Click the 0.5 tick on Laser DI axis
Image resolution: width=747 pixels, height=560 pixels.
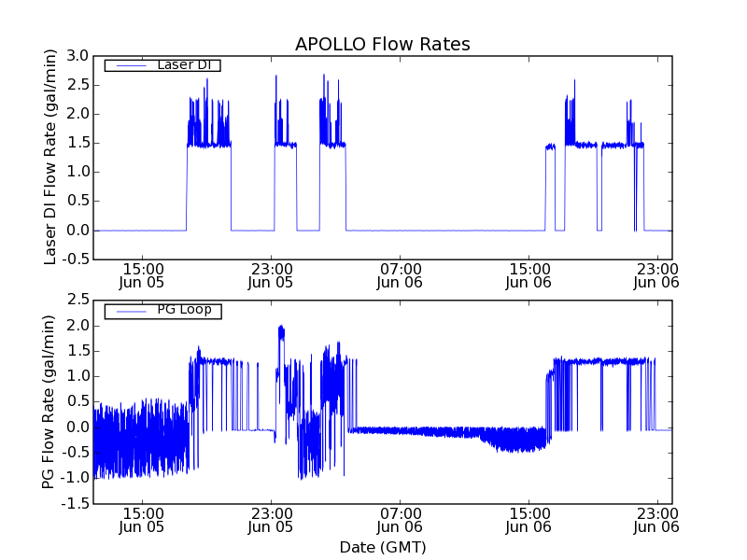pyautogui.click(x=78, y=201)
